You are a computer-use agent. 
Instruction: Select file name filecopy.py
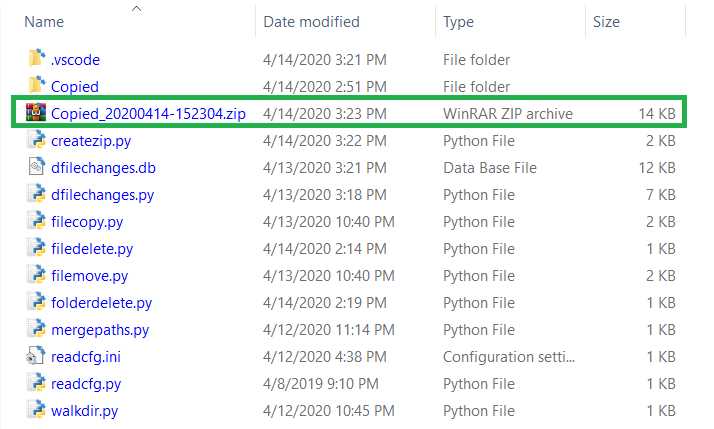pos(87,222)
